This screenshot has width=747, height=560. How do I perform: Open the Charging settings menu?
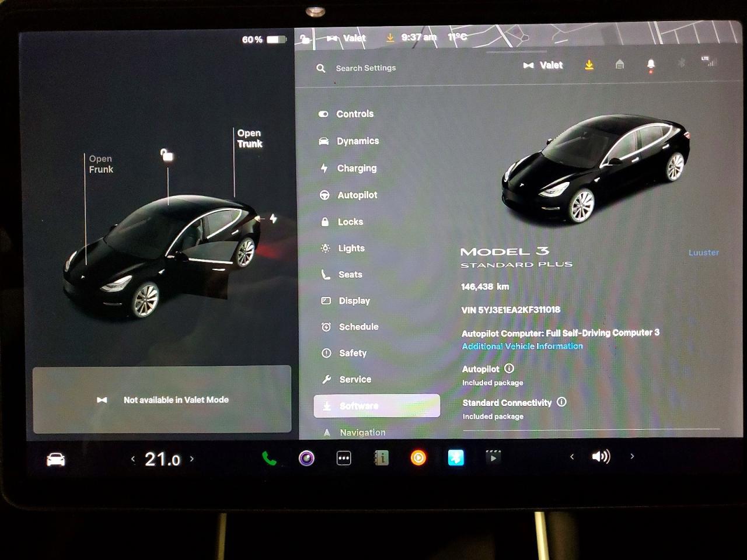tap(348, 168)
